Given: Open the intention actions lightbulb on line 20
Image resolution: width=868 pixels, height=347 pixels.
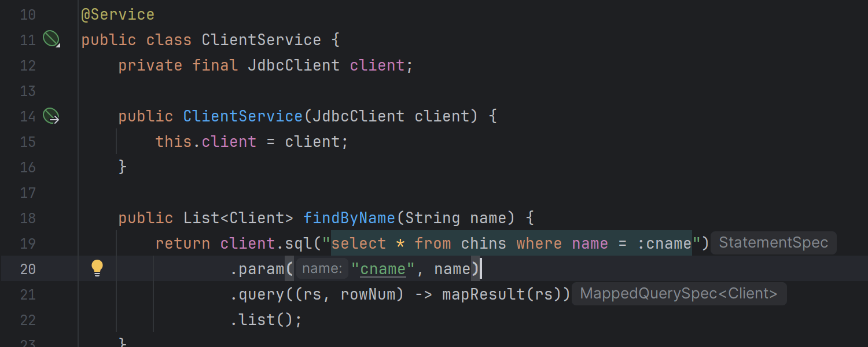Looking at the screenshot, I should click(97, 268).
